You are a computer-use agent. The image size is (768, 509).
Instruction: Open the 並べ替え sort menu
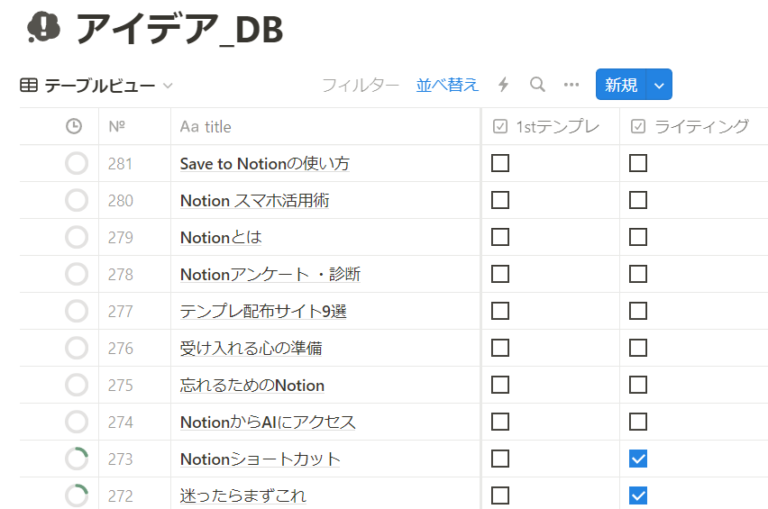tap(447, 85)
